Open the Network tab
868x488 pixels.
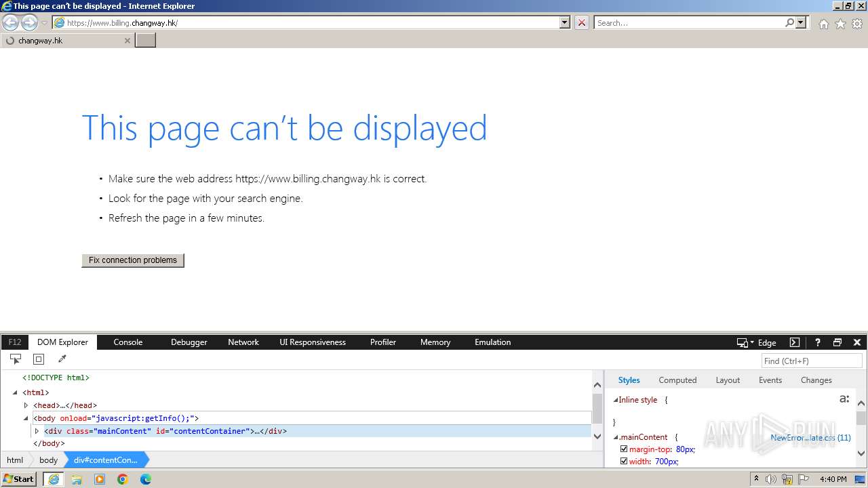(x=243, y=342)
